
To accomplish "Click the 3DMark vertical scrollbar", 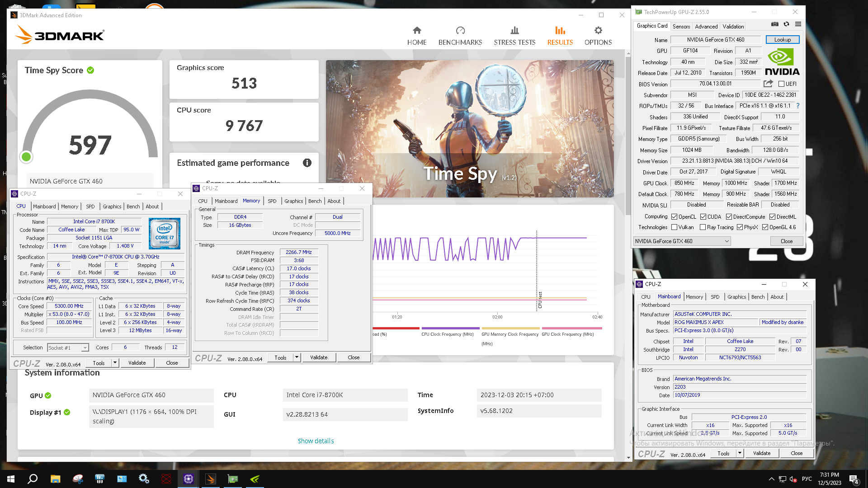I will coord(628,136).
